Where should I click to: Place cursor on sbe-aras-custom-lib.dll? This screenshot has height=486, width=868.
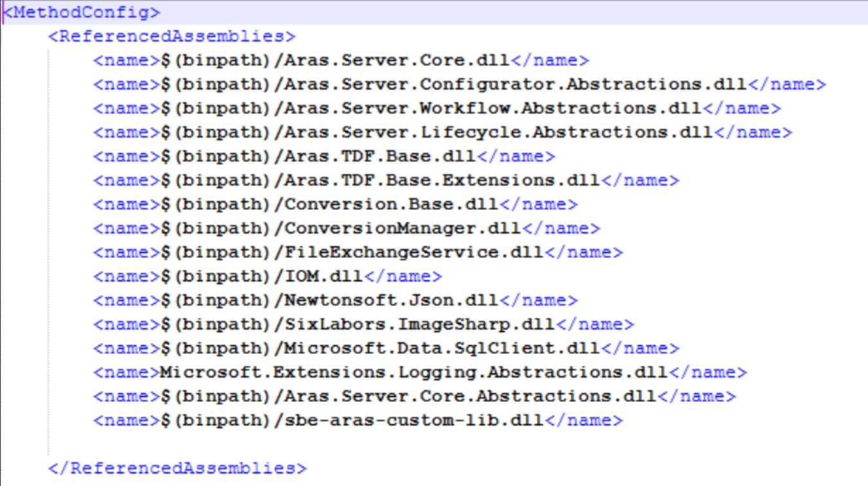[x=413, y=420]
